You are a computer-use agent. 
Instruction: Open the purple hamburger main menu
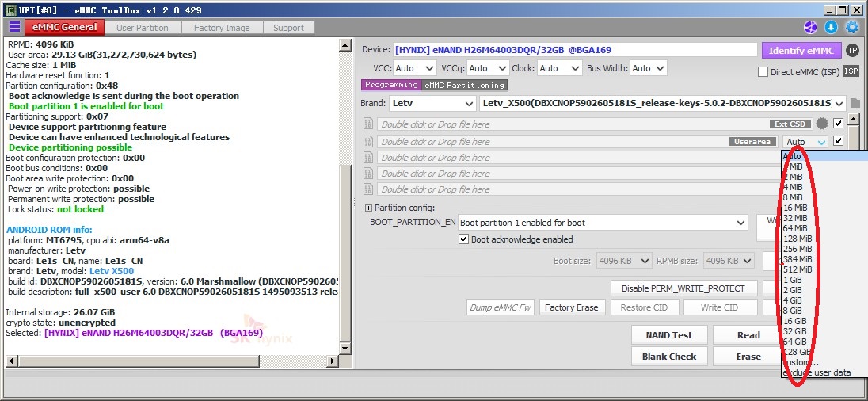coord(14,27)
